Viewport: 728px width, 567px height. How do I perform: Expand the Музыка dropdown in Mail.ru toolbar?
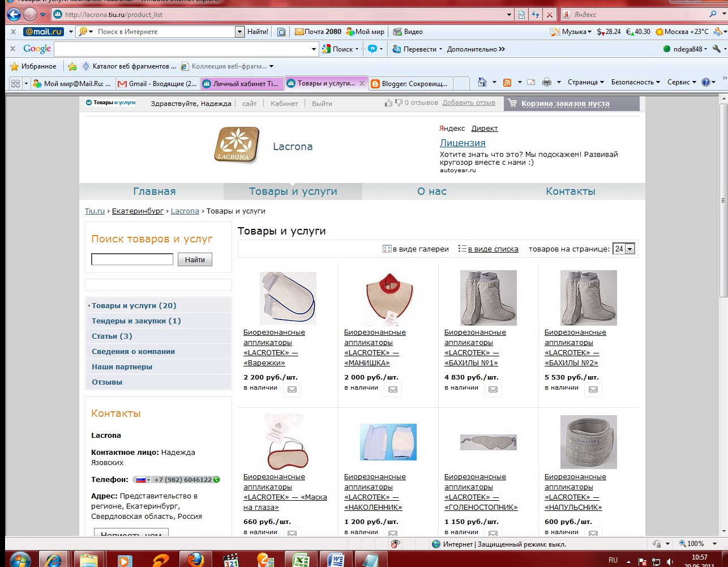click(x=571, y=32)
